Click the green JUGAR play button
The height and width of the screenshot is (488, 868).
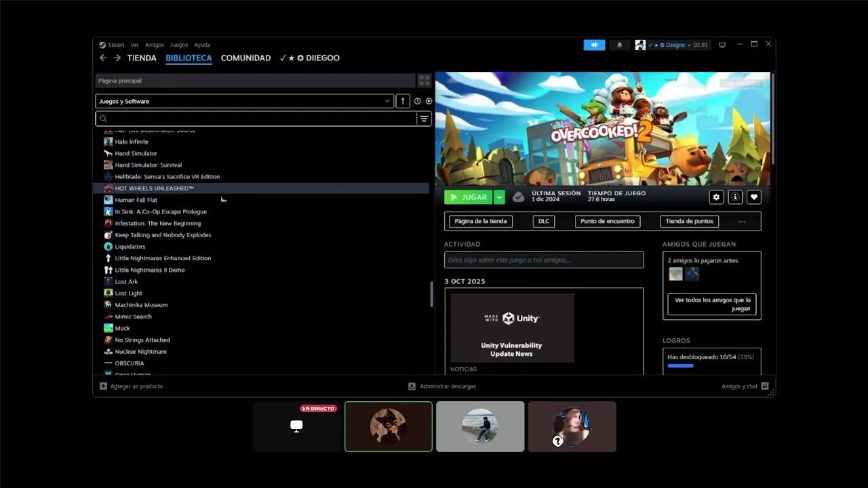coord(468,197)
